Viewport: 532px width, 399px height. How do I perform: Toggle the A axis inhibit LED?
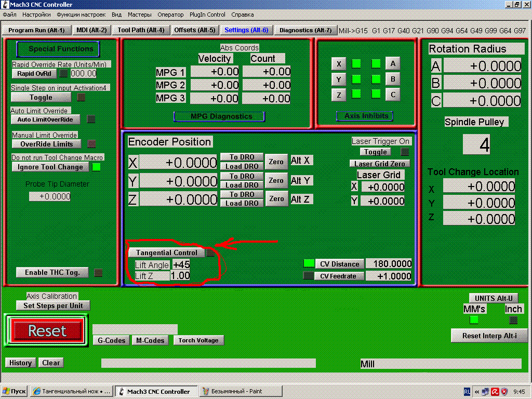click(376, 64)
